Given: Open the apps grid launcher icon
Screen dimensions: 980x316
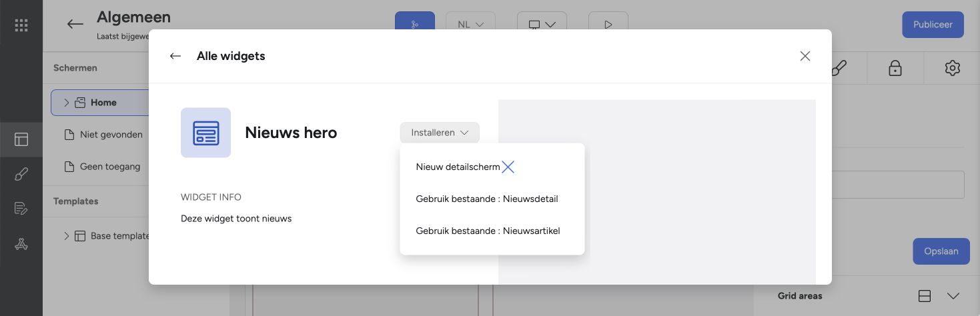Looking at the screenshot, I should [x=21, y=25].
